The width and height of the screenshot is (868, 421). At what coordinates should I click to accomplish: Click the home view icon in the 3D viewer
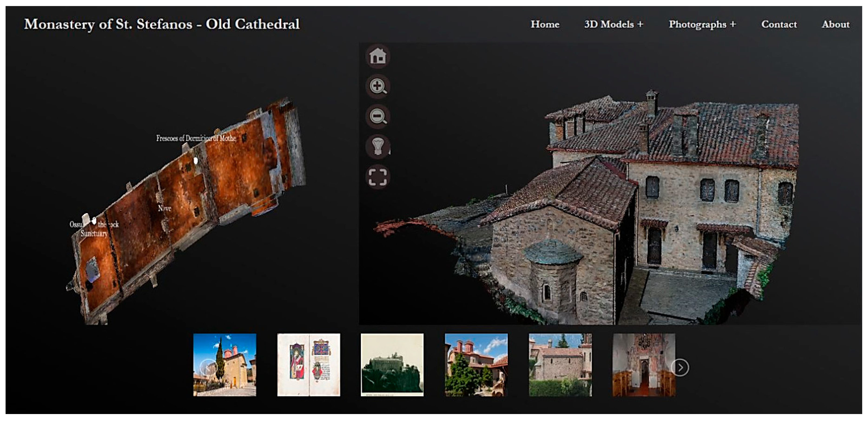[x=377, y=57]
